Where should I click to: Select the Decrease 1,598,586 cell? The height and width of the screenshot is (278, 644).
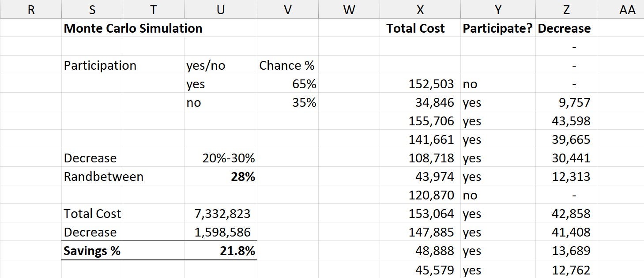coord(221,232)
